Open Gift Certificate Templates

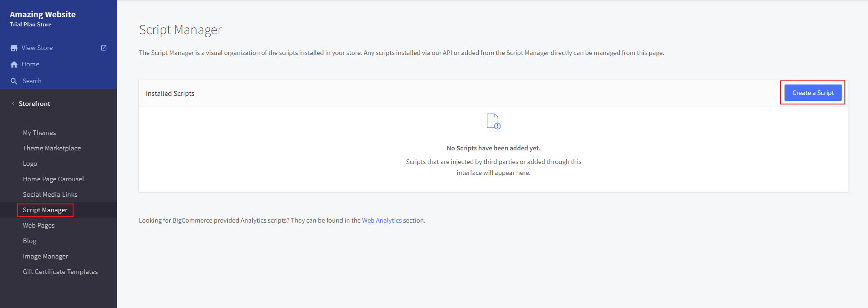click(60, 272)
